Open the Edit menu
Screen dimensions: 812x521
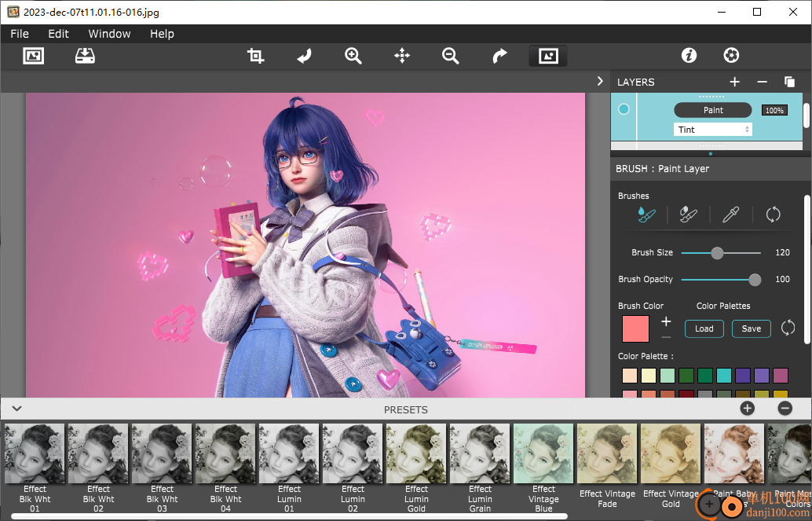[59, 34]
